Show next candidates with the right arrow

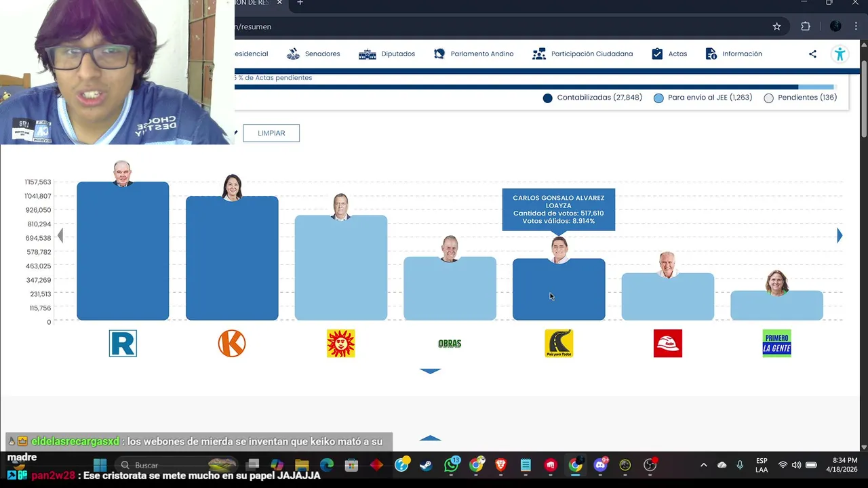(840, 236)
